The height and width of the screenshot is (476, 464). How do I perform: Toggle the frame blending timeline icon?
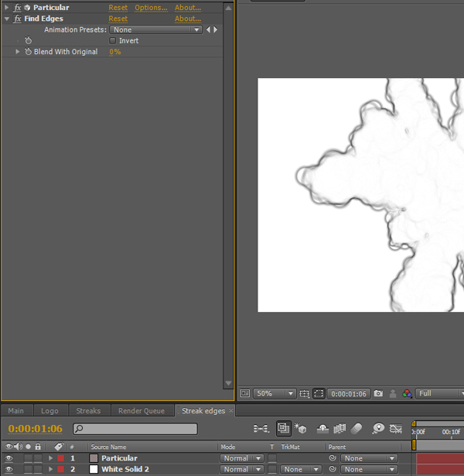339,428
